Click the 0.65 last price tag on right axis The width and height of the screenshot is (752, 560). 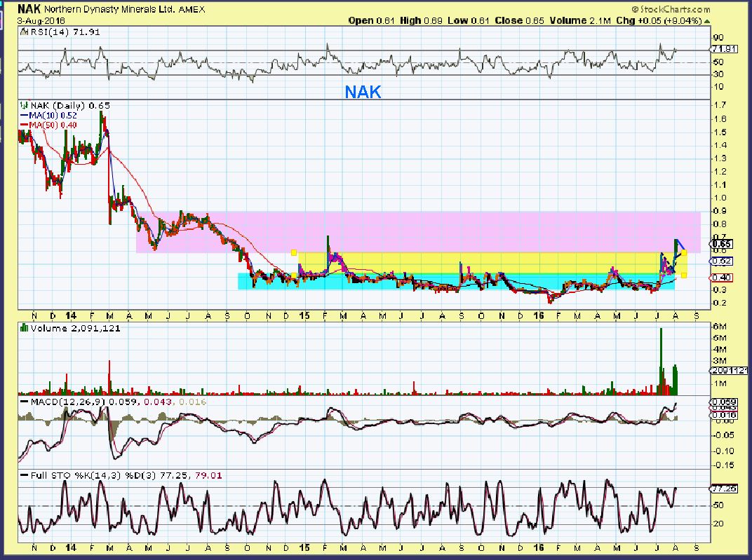pyautogui.click(x=721, y=244)
